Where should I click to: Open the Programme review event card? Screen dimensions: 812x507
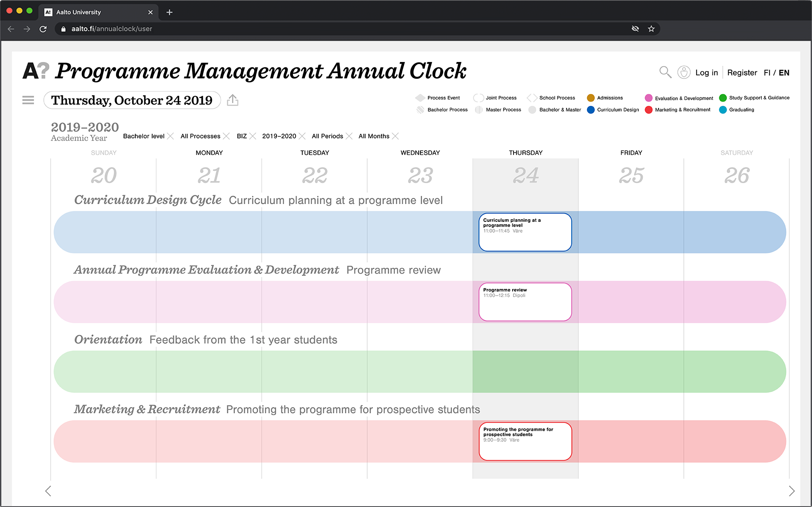pos(525,302)
